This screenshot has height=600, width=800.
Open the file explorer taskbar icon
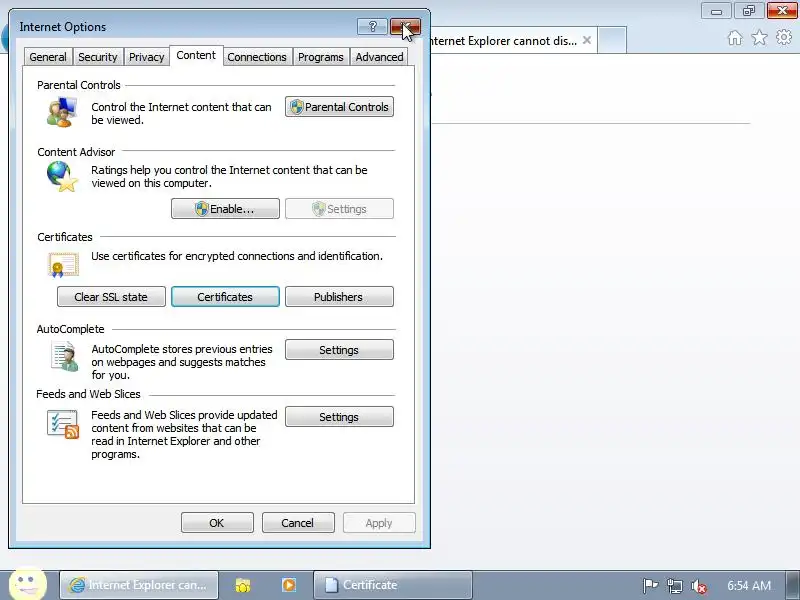(243, 585)
